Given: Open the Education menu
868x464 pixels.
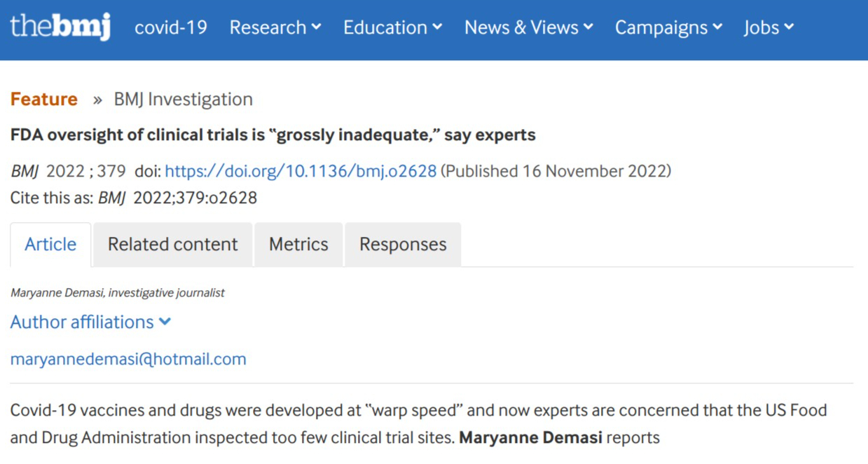Looking at the screenshot, I should [x=392, y=27].
